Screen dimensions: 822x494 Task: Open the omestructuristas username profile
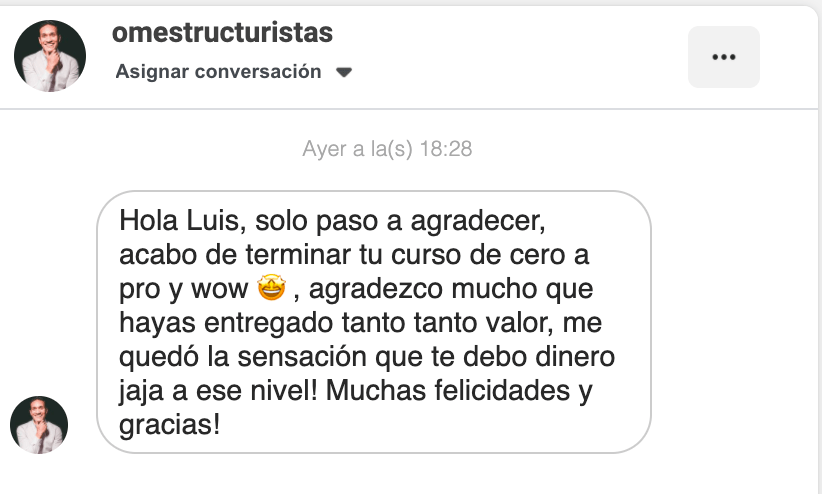[x=222, y=33]
